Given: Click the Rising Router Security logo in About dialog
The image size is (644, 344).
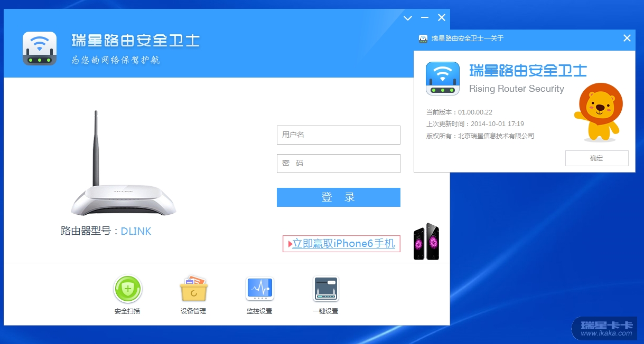Looking at the screenshot, I should click(x=443, y=78).
